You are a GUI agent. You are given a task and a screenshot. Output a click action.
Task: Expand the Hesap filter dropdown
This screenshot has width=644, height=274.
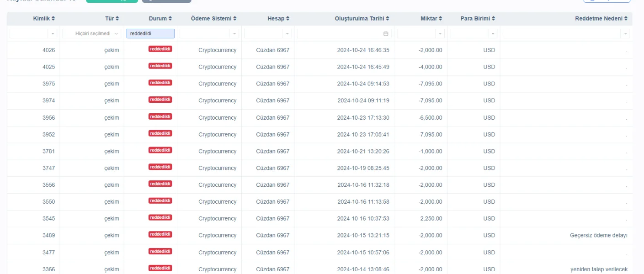287,34
